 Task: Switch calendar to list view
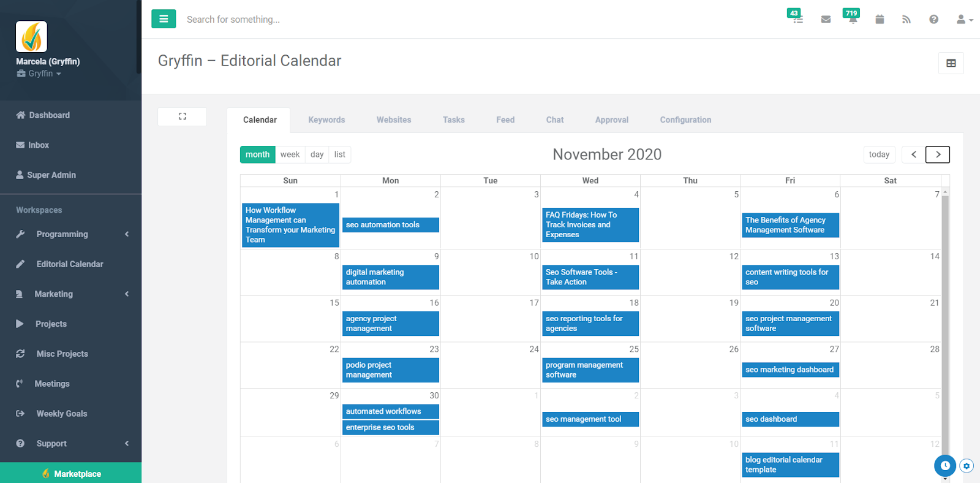(x=339, y=154)
